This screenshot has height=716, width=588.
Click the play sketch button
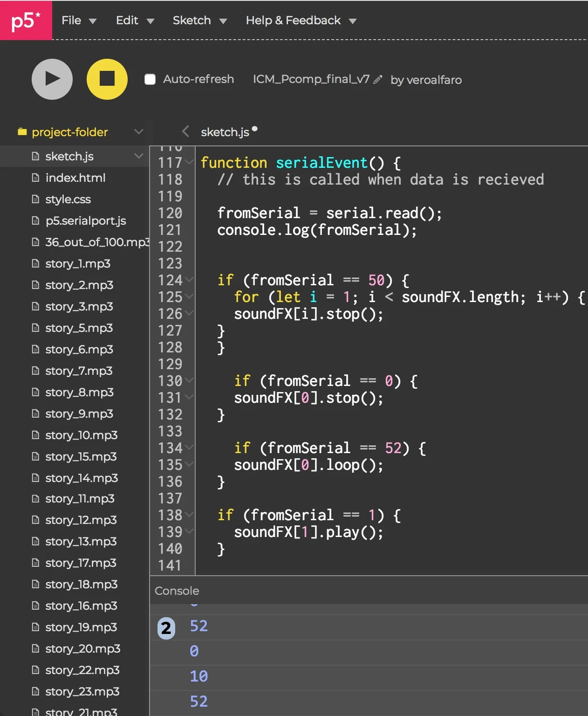point(52,79)
